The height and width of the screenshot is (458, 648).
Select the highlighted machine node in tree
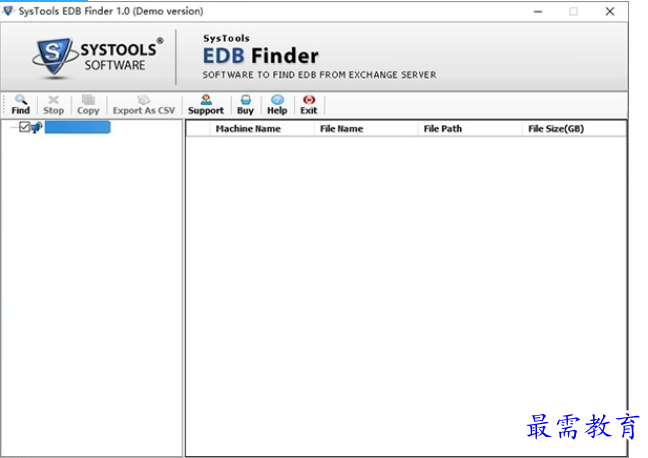(77, 127)
